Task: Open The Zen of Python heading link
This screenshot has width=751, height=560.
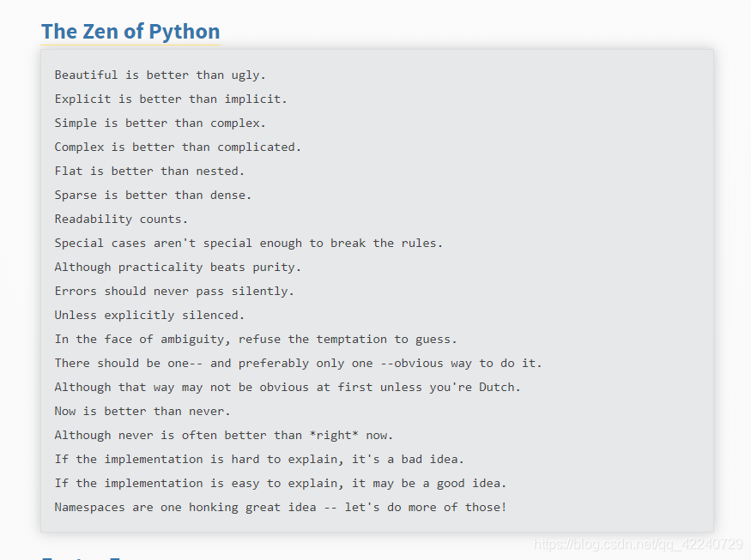Action: point(130,32)
